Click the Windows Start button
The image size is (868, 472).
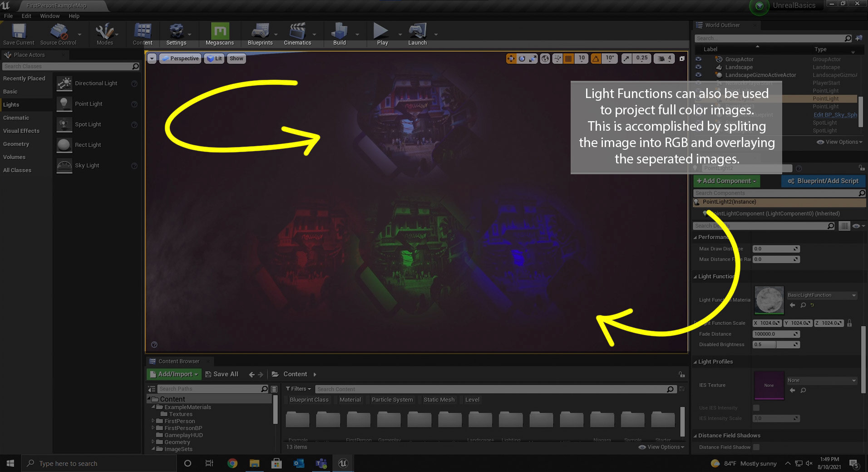[10, 463]
